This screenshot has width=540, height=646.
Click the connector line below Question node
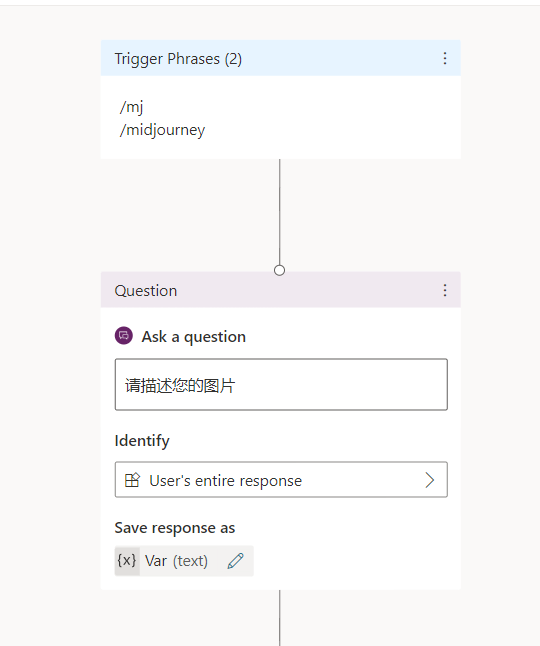point(279,618)
